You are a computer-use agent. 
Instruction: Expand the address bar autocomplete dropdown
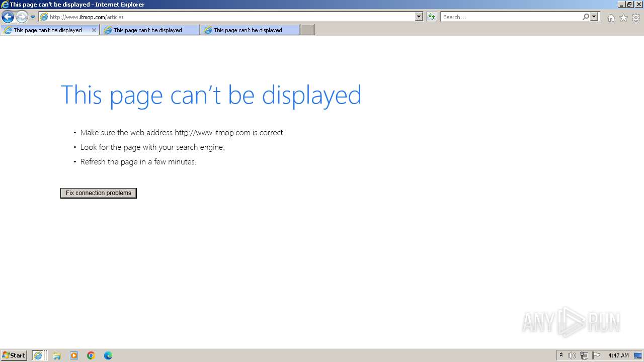419,17
